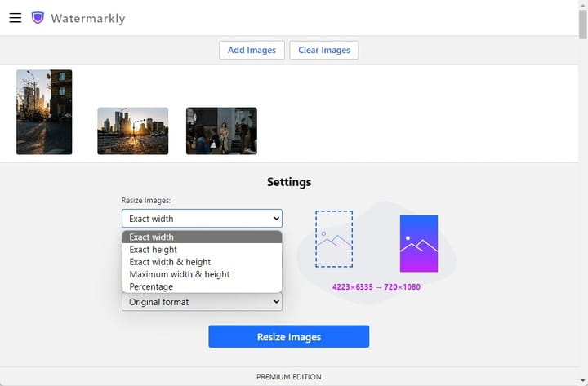Screen dimensions: 588x386
Task: Click the vertical scrollbar thumb
Action: tap(583, 24)
